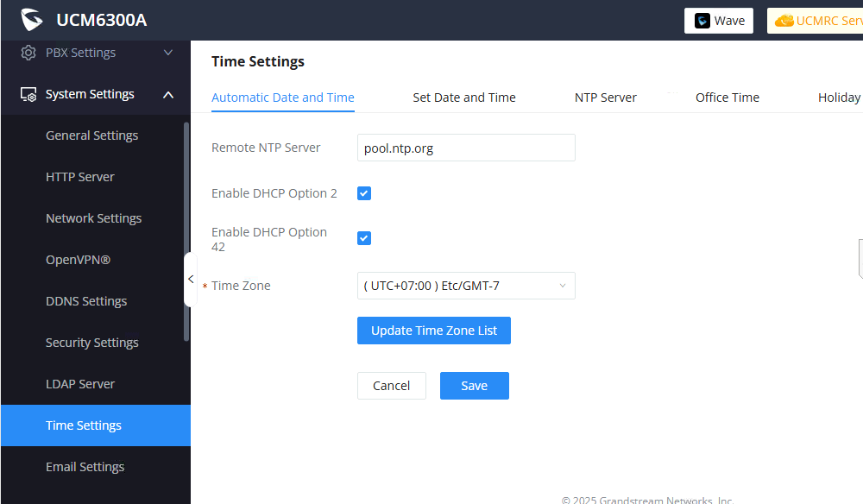Open the Time Zone dropdown
The width and height of the screenshot is (863, 504).
466,285
